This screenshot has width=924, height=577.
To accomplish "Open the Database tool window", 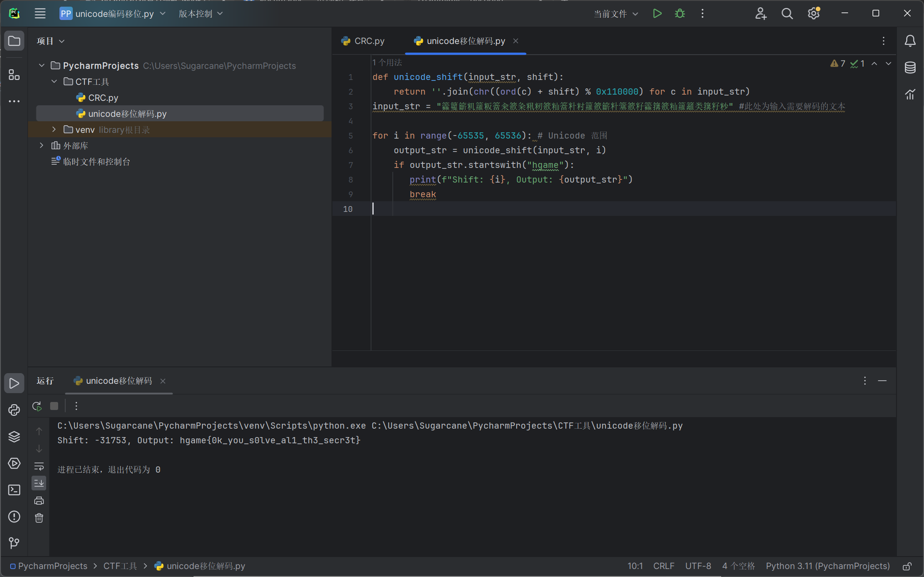I will tap(910, 68).
